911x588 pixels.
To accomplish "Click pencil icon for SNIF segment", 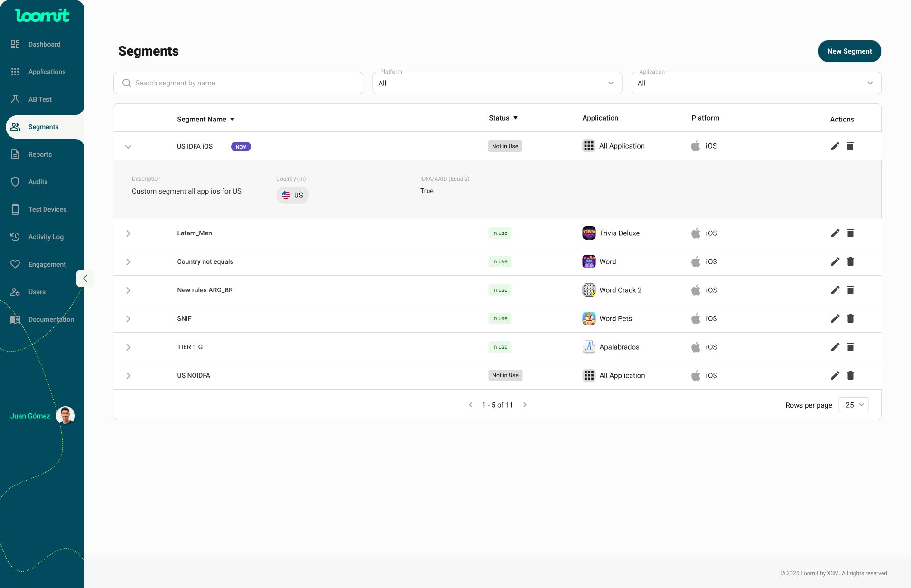I will point(835,318).
